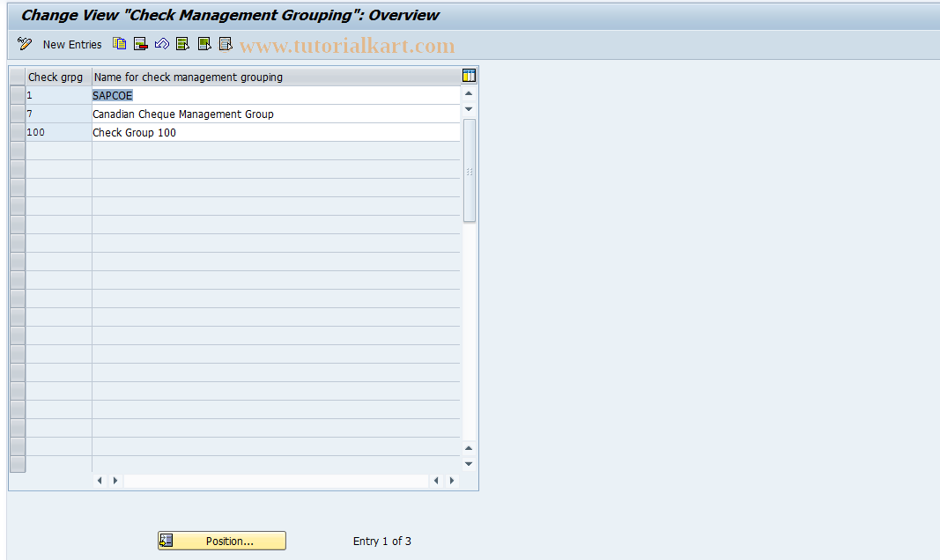Viewport: 940px width, 560px height.
Task: Click Name for check management grouping header
Action: (276, 77)
